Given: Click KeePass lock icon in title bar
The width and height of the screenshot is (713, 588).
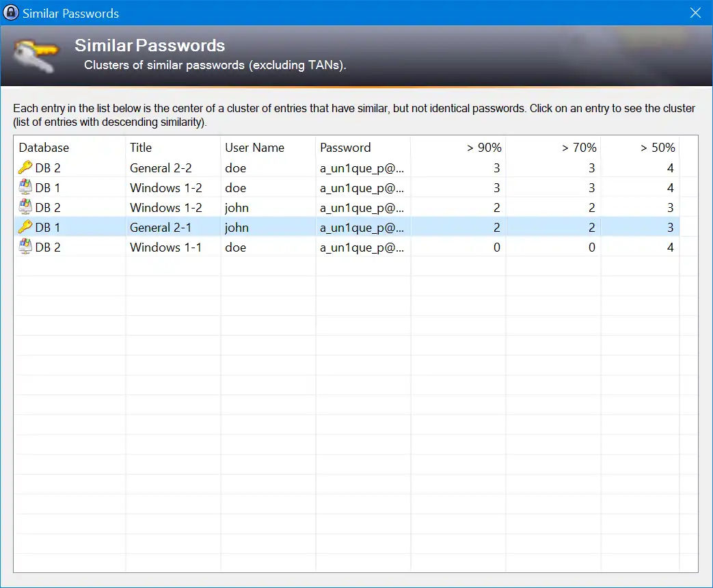Looking at the screenshot, I should [10, 12].
